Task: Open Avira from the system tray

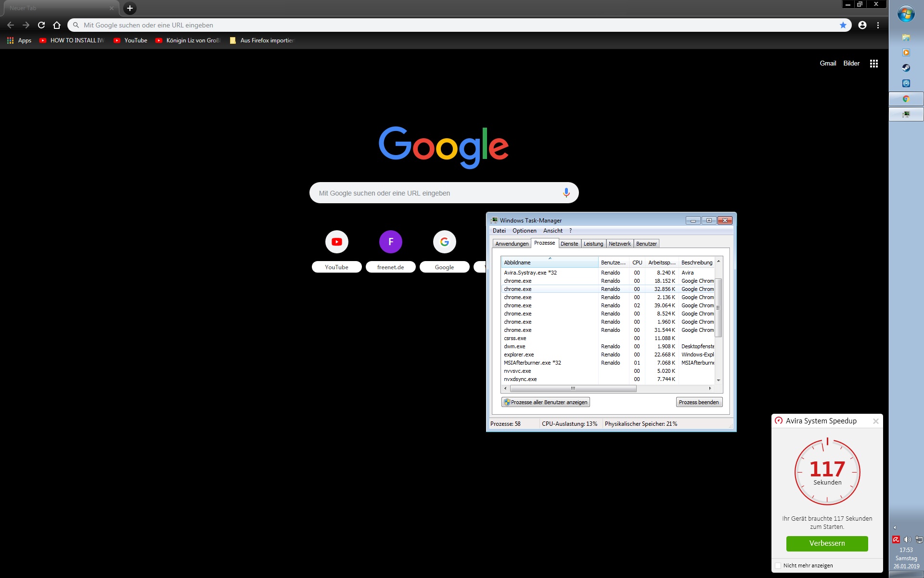Action: (896, 539)
